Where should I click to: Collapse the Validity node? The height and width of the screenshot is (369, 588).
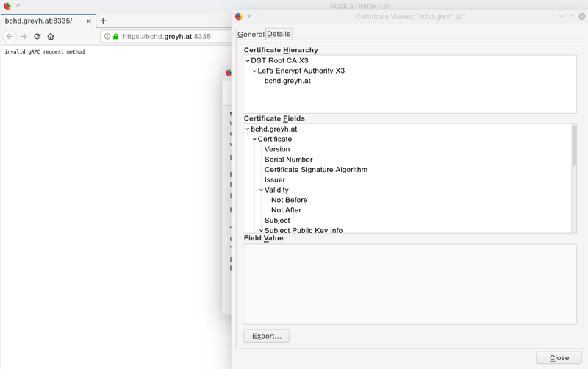click(x=261, y=190)
